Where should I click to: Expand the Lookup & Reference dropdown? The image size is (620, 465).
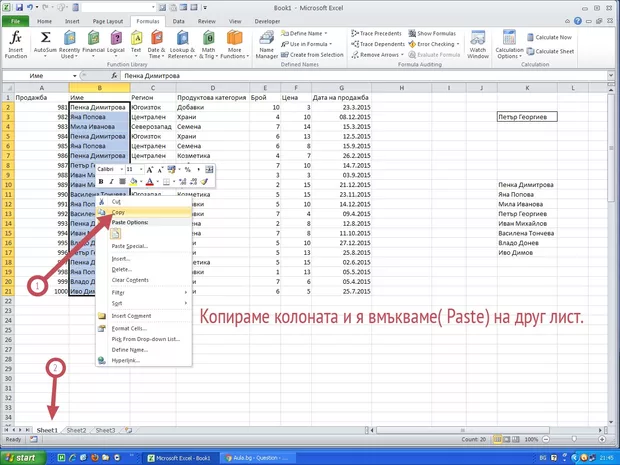pyautogui.click(x=184, y=44)
